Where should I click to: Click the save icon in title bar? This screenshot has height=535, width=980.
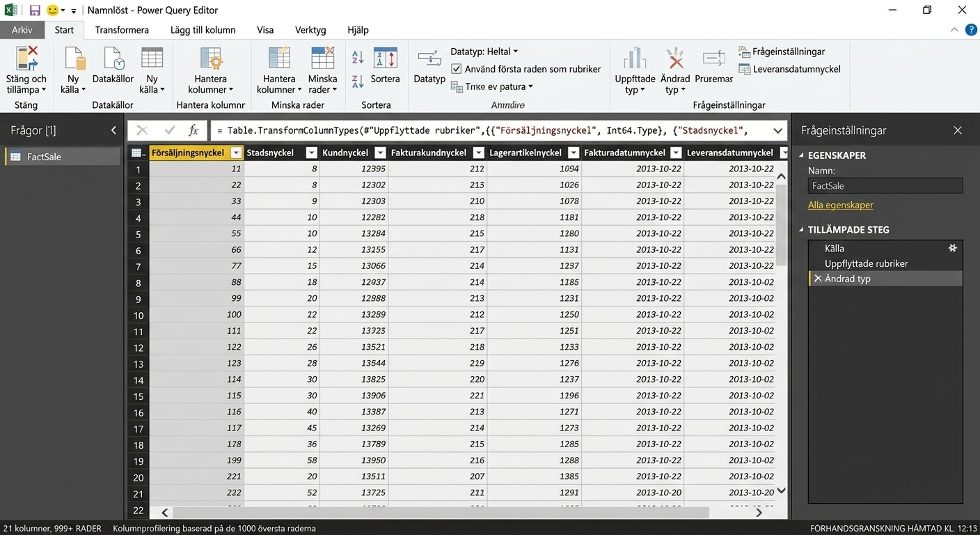click(x=35, y=10)
